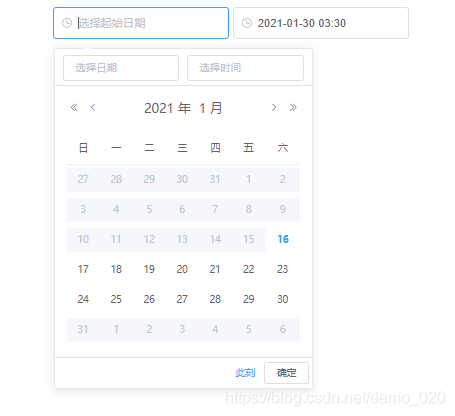Viewport: 455px width, 416px height.
Task: Open month selector 1 月
Action: click(211, 108)
